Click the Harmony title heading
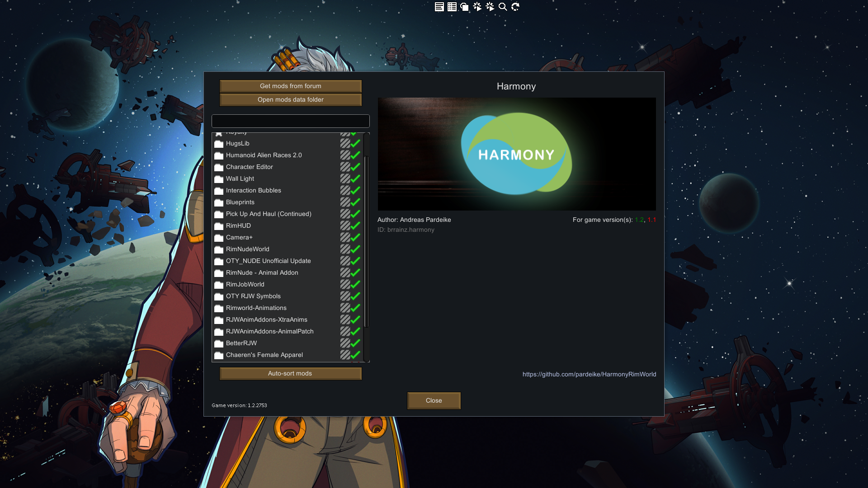Screen dimensions: 868x488 [x=516, y=86]
